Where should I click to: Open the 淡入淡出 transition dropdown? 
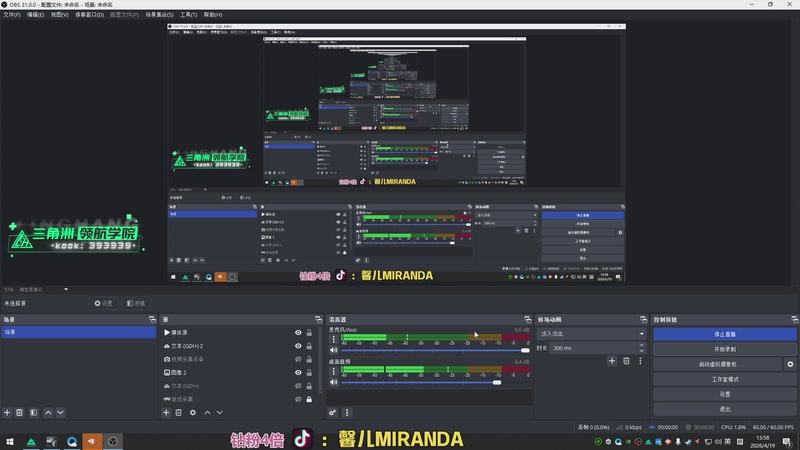591,334
